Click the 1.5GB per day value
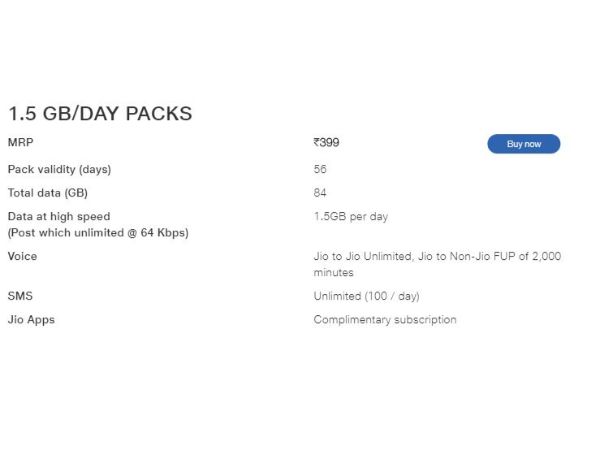The width and height of the screenshot is (600, 450). pyautogui.click(x=350, y=216)
